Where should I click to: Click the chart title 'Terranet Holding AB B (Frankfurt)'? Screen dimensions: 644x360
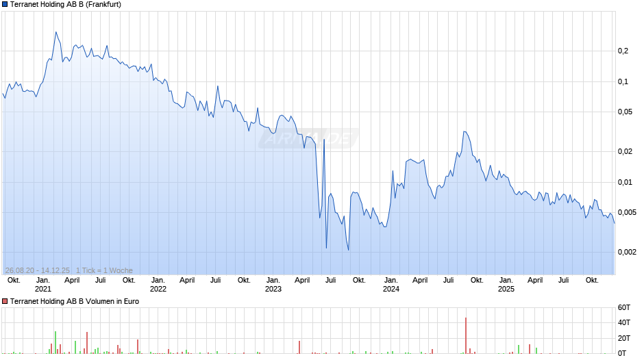(66, 5)
